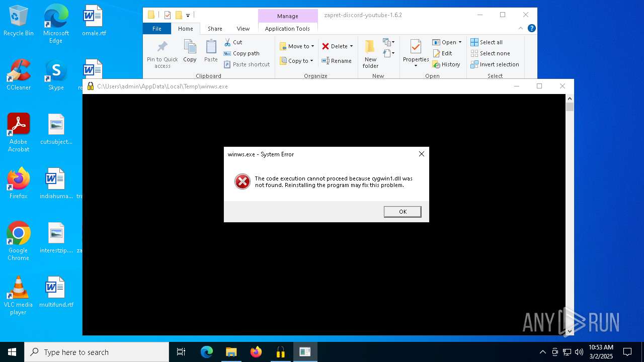Click Edit in the Open group

pyautogui.click(x=442, y=53)
